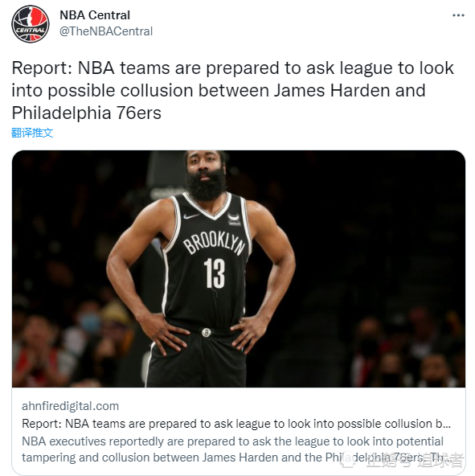
Task: Click the number 13 on the jersey
Action: [x=215, y=273]
